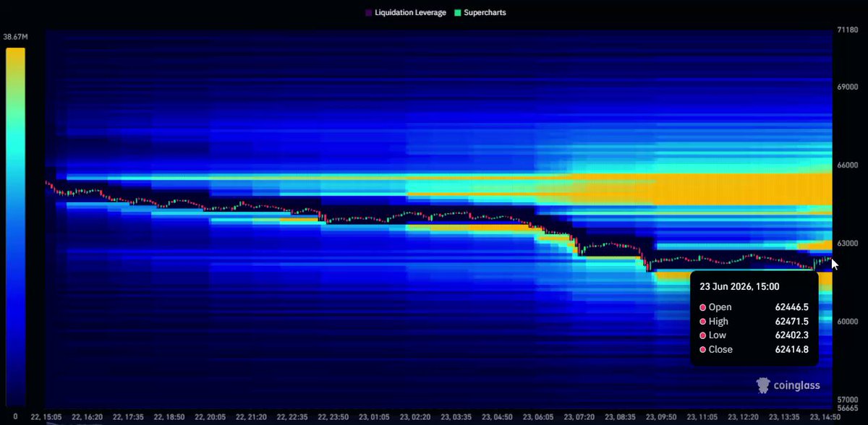Click the 22, 18:50 time axis label
The image size is (868, 425).
[x=169, y=417]
